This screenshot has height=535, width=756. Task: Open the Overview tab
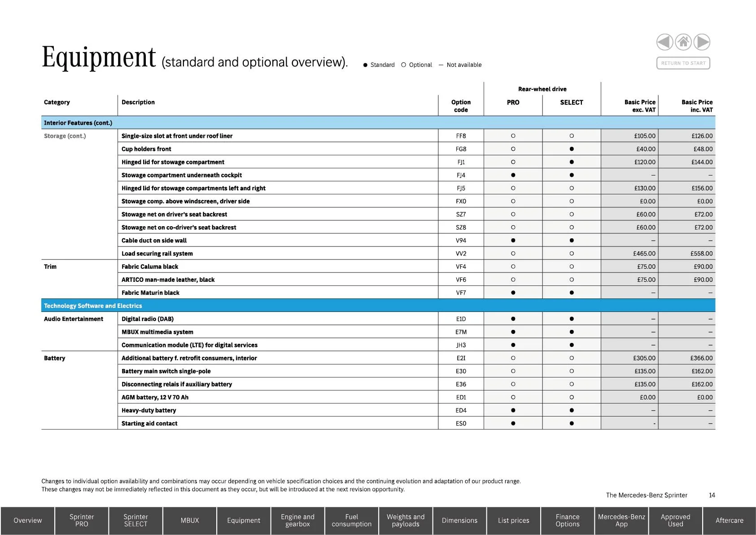28,521
